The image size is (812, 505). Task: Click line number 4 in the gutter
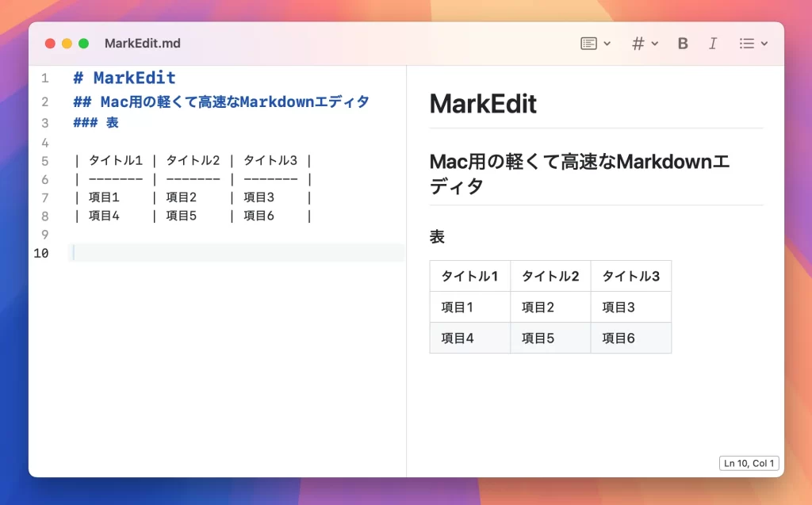[x=45, y=143]
